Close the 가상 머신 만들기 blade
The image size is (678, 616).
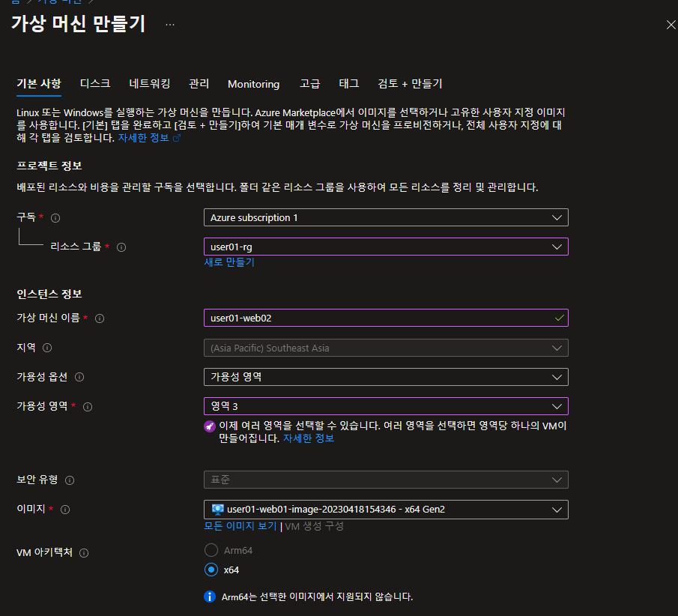(671, 25)
